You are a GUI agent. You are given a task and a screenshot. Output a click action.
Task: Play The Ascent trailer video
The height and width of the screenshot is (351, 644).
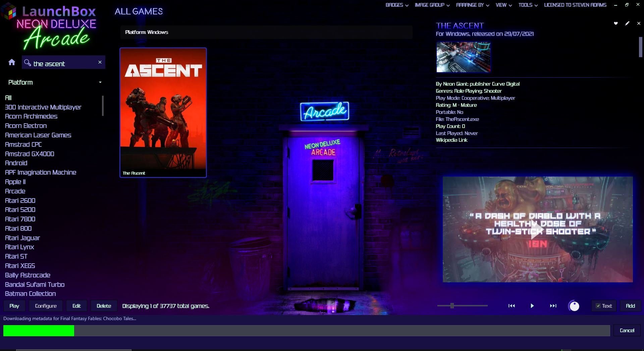[x=538, y=229]
